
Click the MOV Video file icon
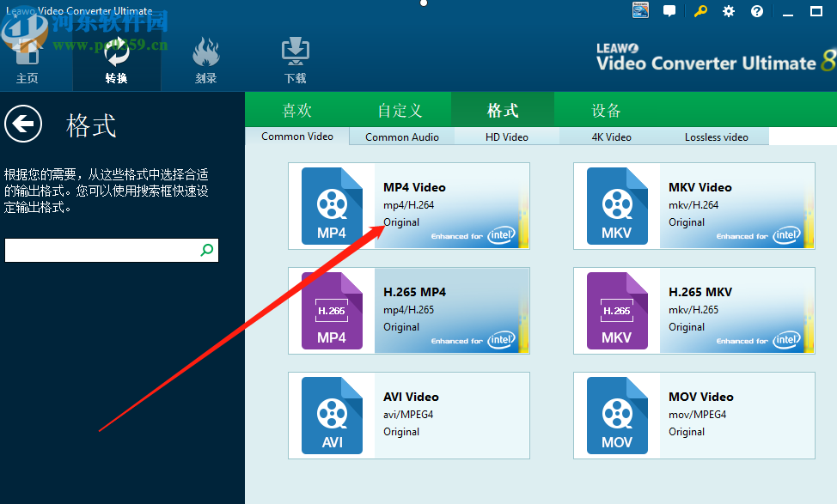coord(617,416)
